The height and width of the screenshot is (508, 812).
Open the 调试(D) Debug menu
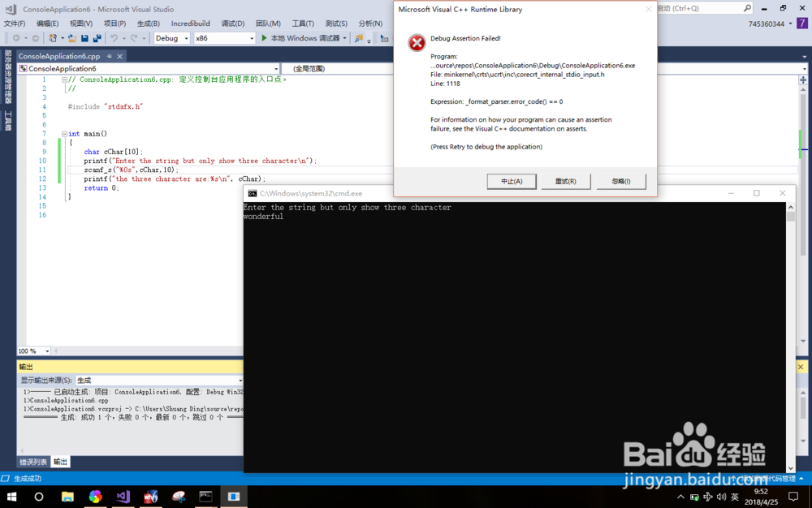[233, 24]
